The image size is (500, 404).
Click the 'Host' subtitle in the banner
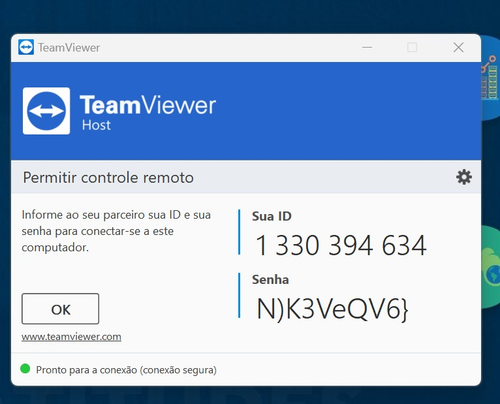tap(96, 125)
